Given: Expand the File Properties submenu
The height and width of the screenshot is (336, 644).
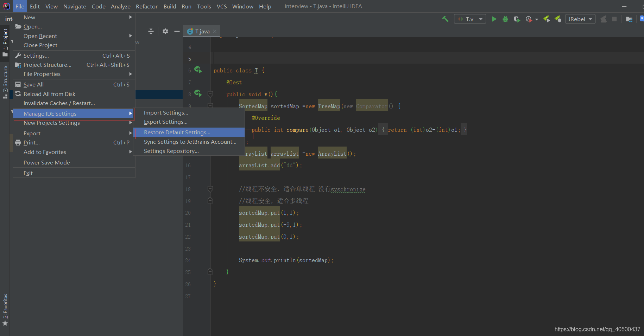Looking at the screenshot, I should tap(74, 74).
